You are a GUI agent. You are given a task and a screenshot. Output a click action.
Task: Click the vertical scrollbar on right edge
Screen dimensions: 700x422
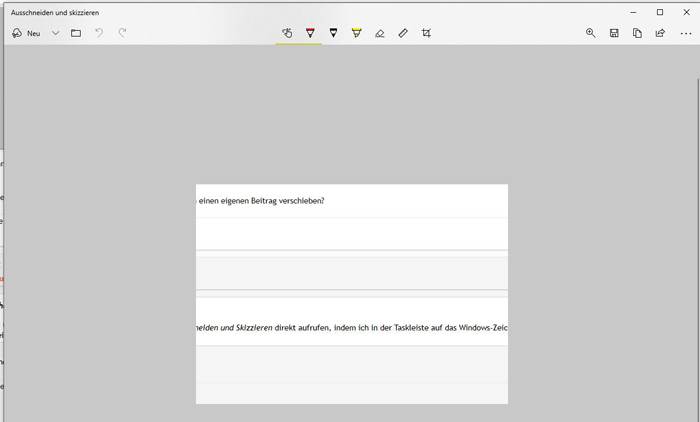(x=698, y=250)
